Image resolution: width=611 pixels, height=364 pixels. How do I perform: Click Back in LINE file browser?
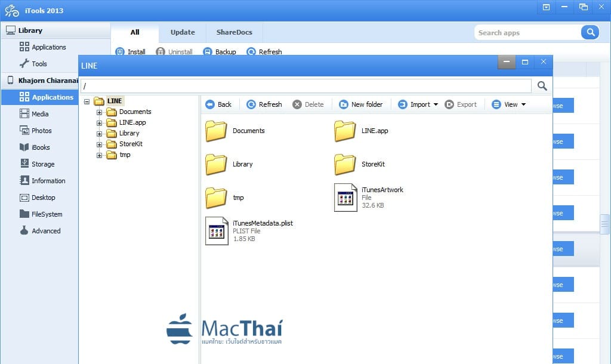(x=218, y=104)
